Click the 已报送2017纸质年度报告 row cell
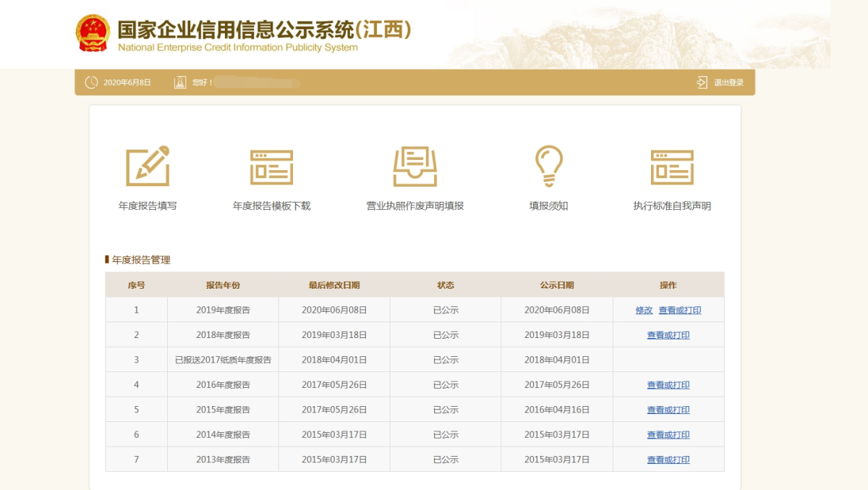The width and height of the screenshot is (868, 490). tap(223, 360)
